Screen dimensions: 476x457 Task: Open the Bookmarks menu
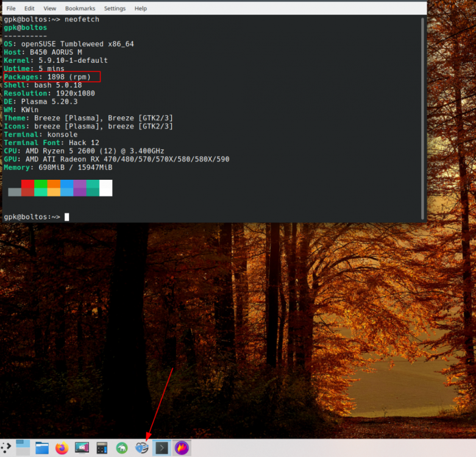pos(80,9)
